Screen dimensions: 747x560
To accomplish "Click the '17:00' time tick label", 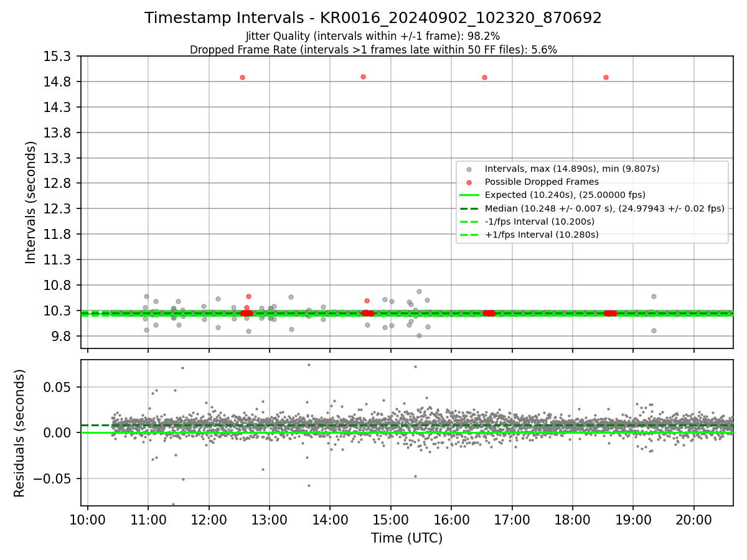I will pos(512,519).
